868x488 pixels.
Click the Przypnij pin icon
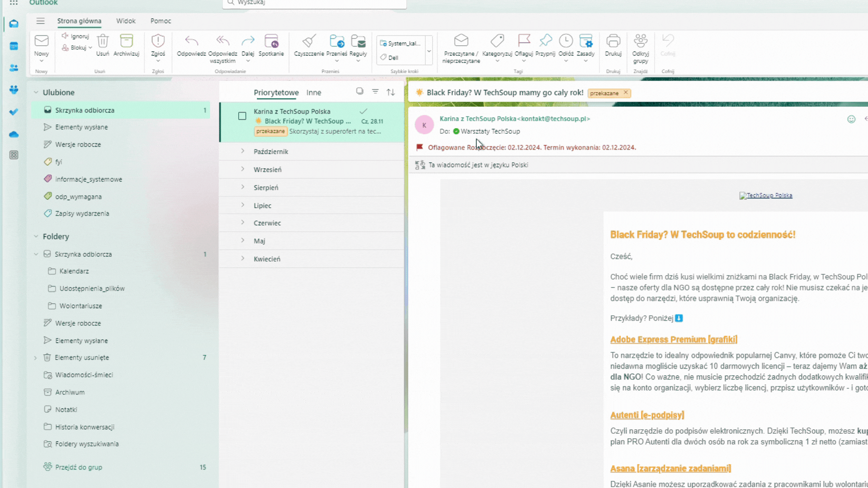(545, 41)
